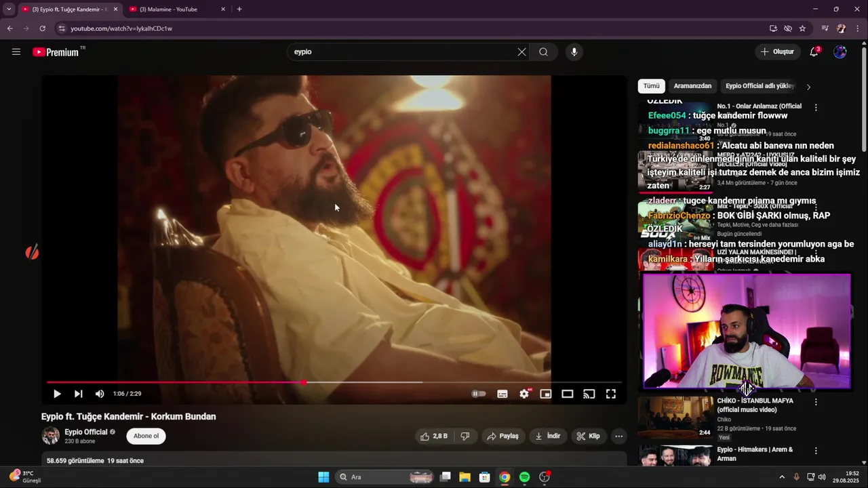868x488 pixels.
Task: Open media controls in Chrome toolbar
Action: [x=825, y=28]
